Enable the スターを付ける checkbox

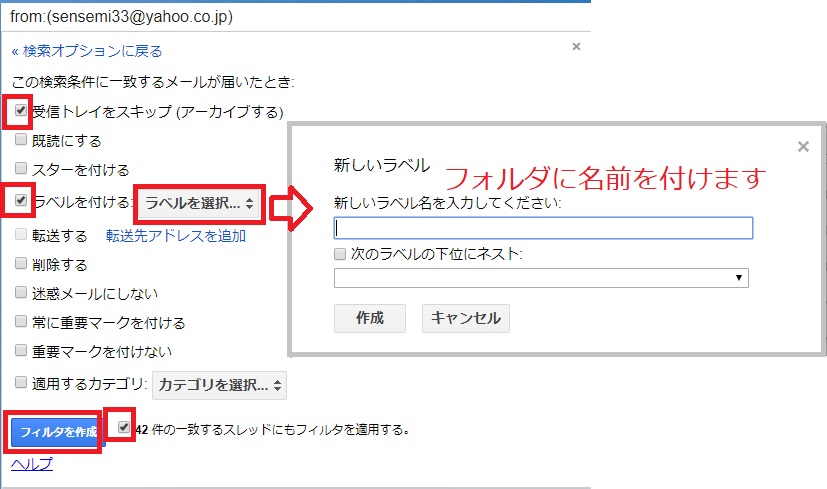(x=21, y=168)
